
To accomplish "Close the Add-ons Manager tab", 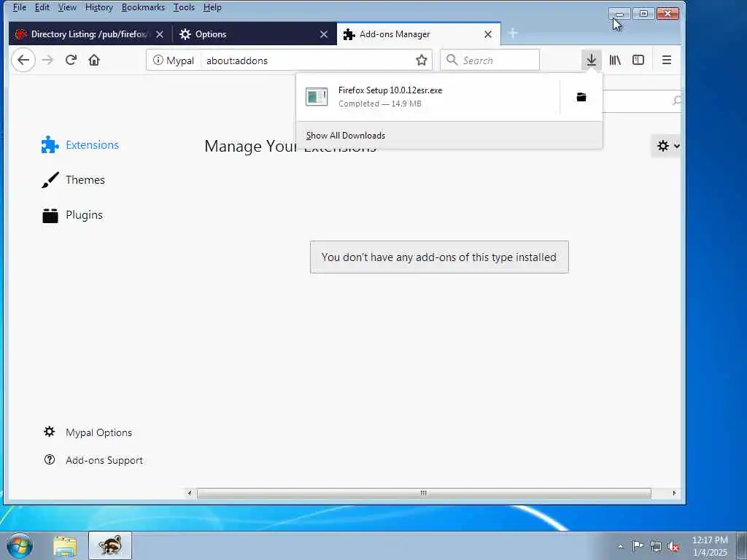I will coord(488,34).
